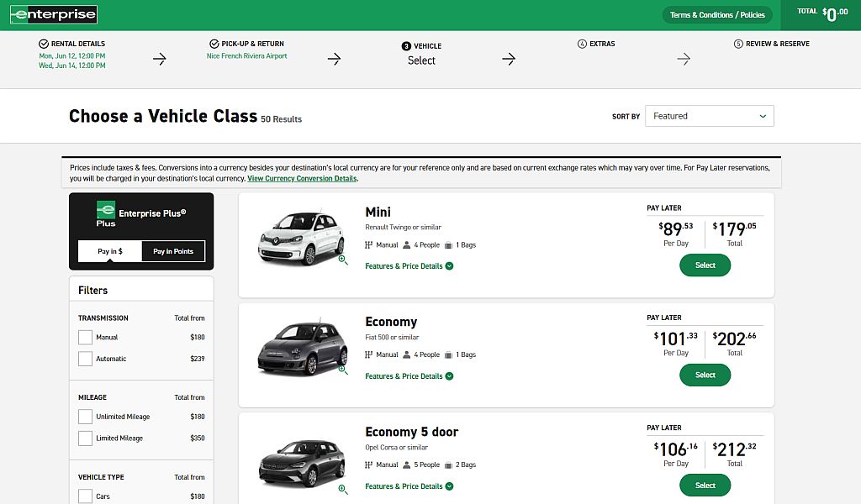Image resolution: width=861 pixels, height=504 pixels.
Task: Open Terms & Conditions / Policies
Action: click(716, 14)
